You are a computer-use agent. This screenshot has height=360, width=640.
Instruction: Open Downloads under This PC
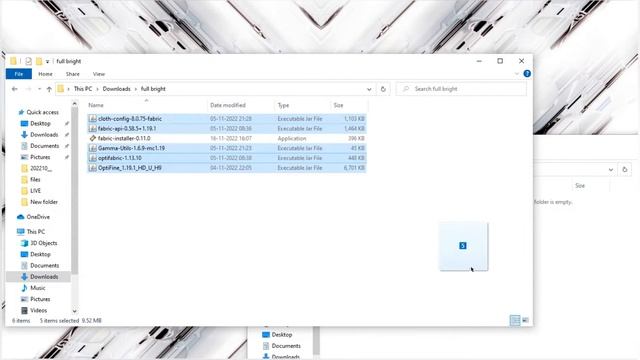44,277
